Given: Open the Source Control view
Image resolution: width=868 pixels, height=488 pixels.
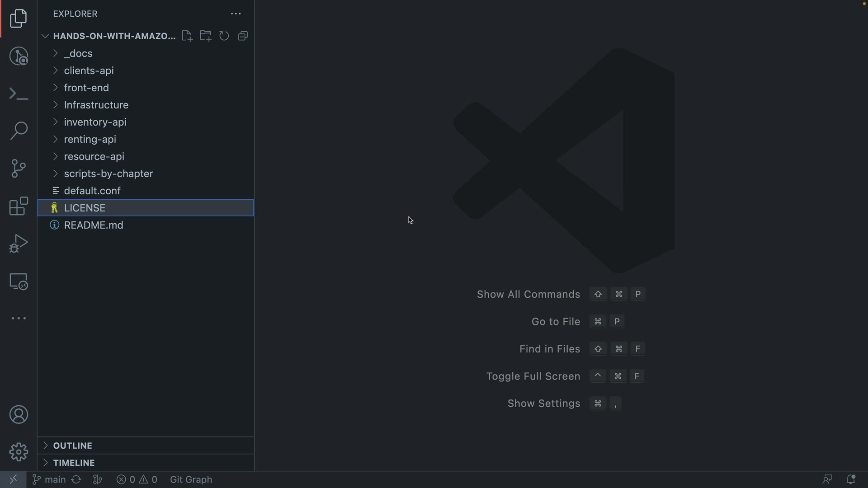Looking at the screenshot, I should (19, 169).
